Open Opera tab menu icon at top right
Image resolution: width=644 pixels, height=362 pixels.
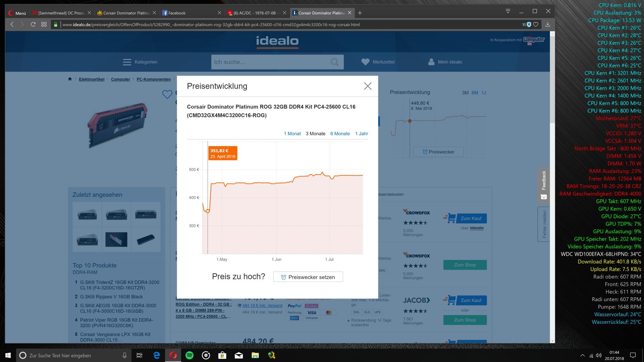coord(508,11)
